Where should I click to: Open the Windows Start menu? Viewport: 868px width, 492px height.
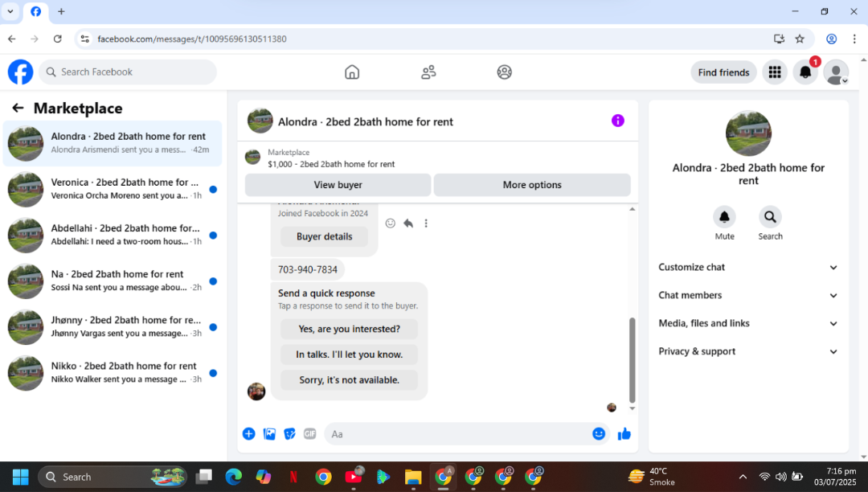click(x=20, y=477)
